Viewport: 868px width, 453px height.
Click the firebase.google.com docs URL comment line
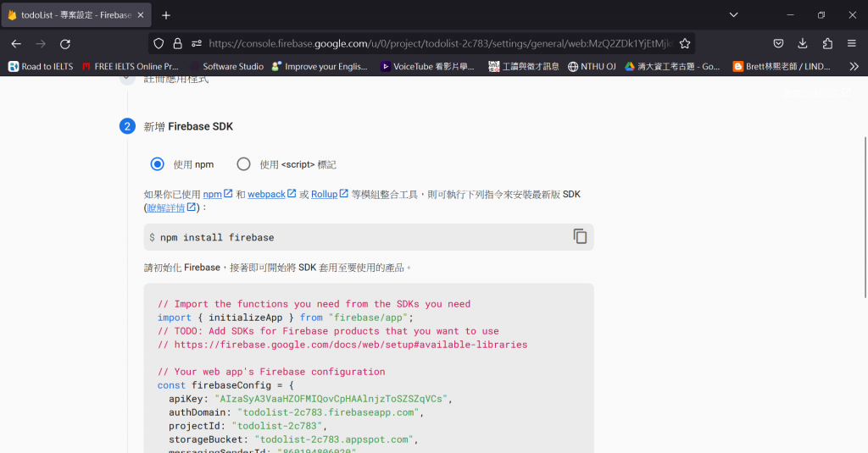tap(342, 345)
